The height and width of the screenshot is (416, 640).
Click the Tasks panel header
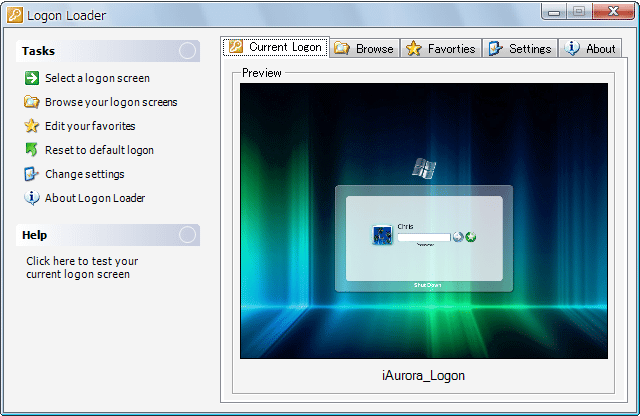click(x=108, y=51)
